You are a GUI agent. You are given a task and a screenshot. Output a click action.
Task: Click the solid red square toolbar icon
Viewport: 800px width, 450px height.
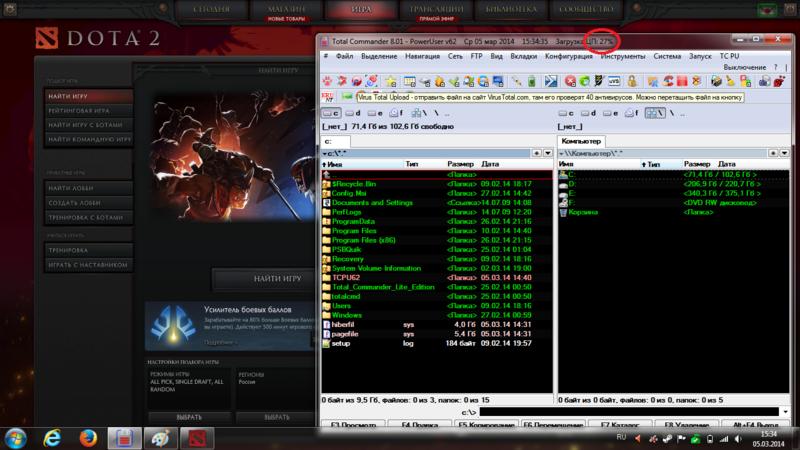coord(682,81)
